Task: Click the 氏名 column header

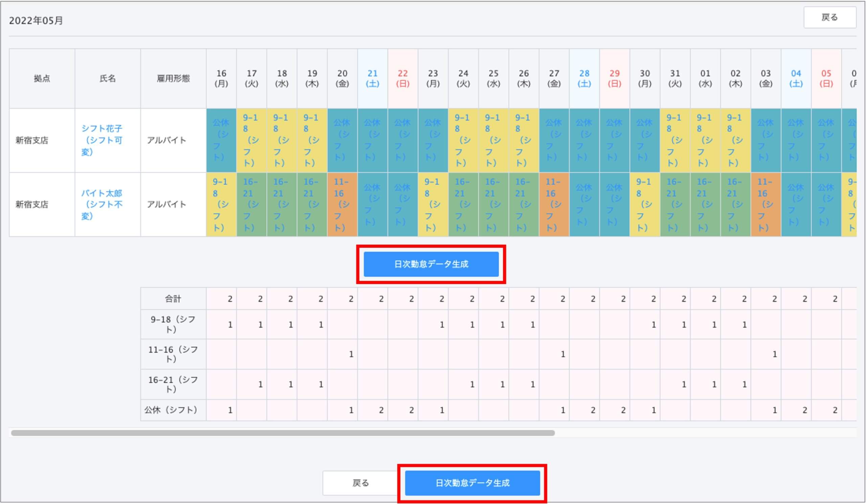Action: [x=107, y=78]
